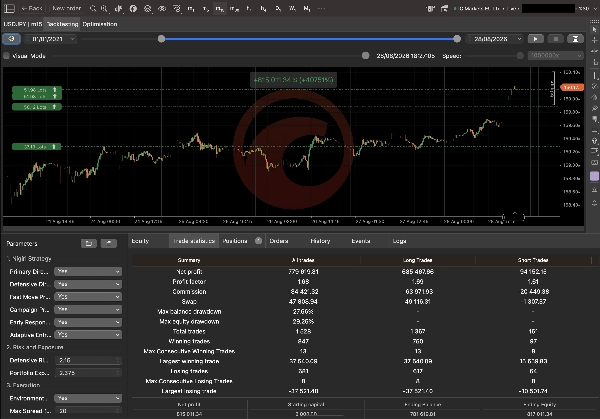
Task: Click the zoom out magnifier icon
Action: [93, 8]
